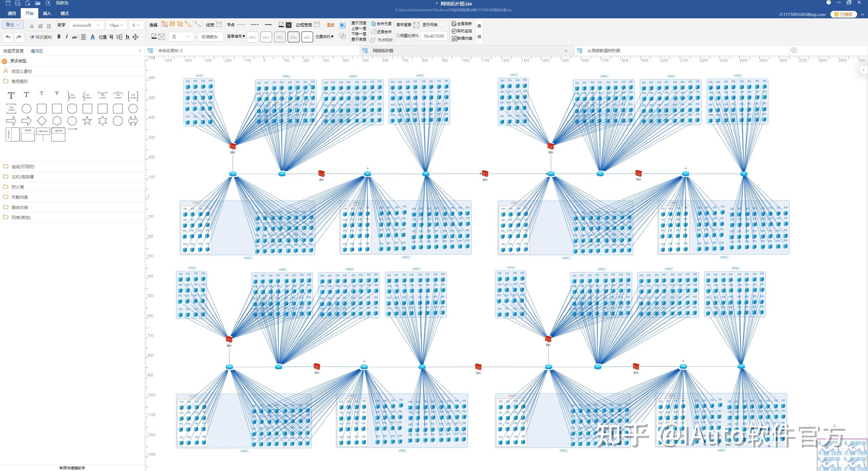The height and width of the screenshot is (471, 868).
Task: Click the strikethrough text icon
Action: point(74,37)
